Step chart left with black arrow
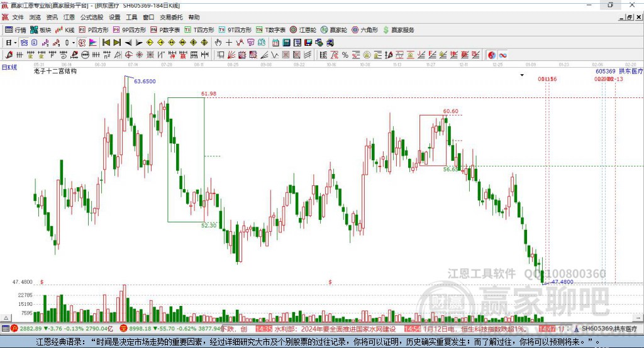Image resolution: width=644 pixels, height=348 pixels. click(128, 43)
